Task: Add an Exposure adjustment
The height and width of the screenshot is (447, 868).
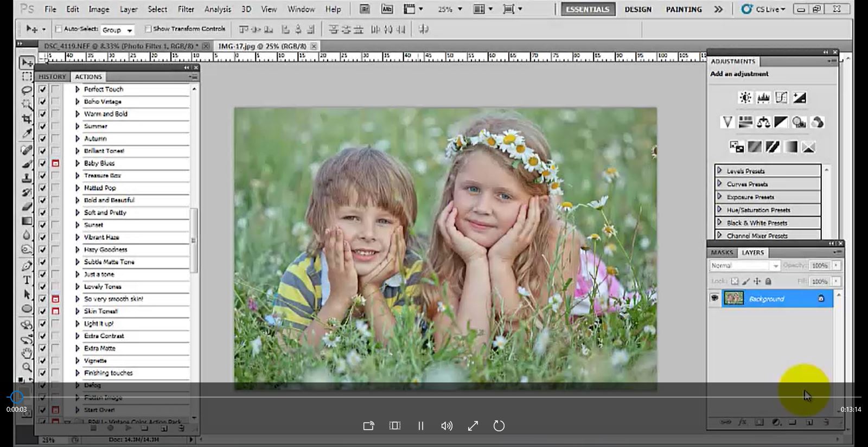Action: [x=799, y=98]
